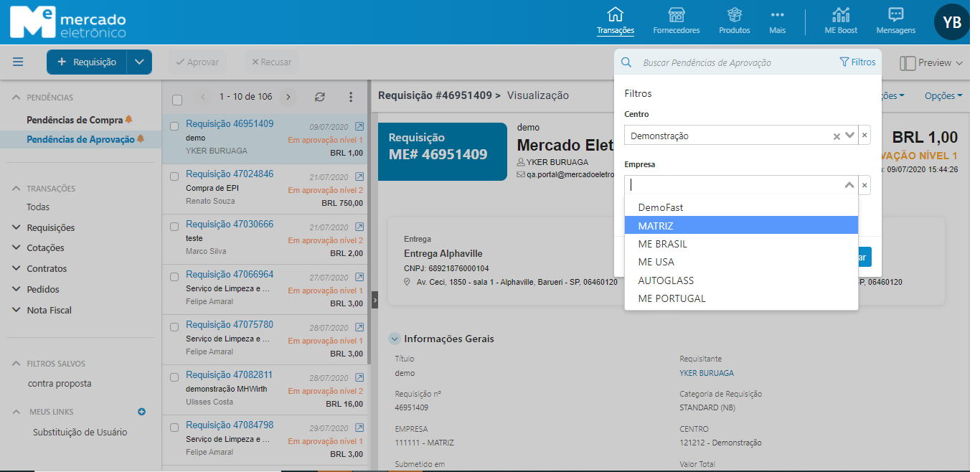Image resolution: width=980 pixels, height=472 pixels.
Task: Tick the checkbox for Requisição 47066964
Action: click(x=174, y=277)
